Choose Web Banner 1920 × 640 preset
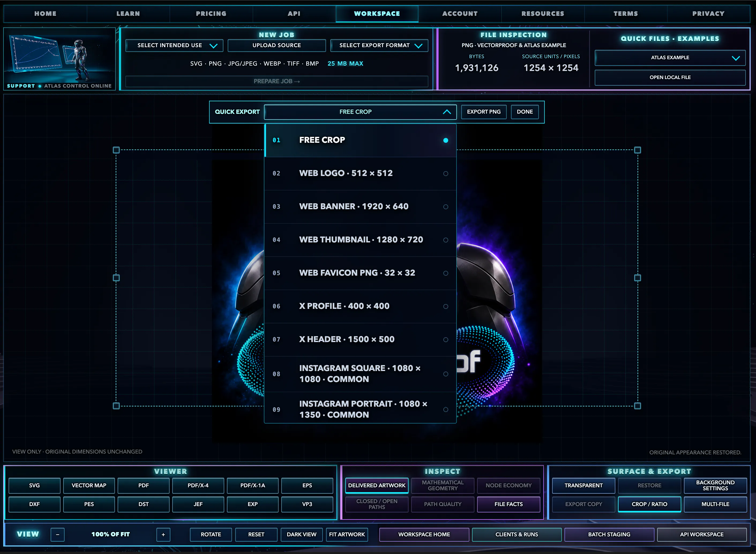 click(360, 207)
